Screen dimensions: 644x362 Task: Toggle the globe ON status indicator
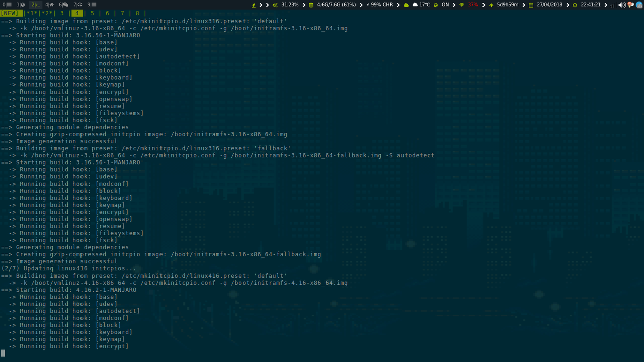pyautogui.click(x=436, y=5)
